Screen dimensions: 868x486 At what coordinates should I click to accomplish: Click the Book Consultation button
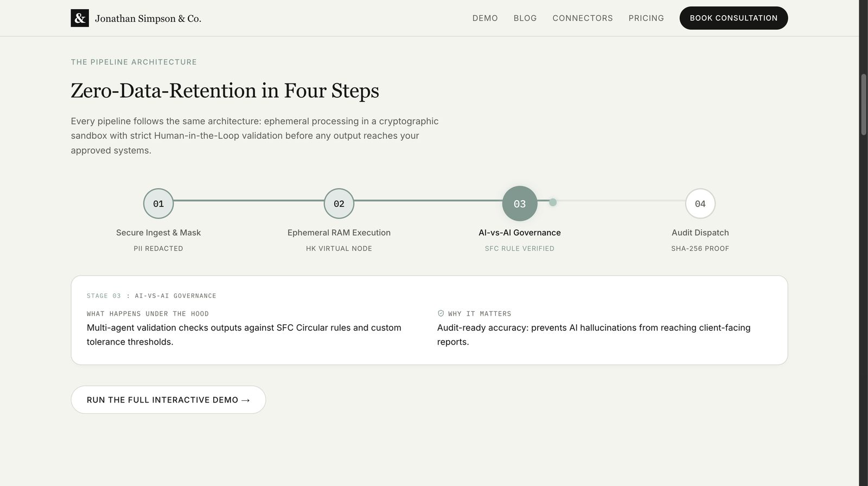(733, 18)
